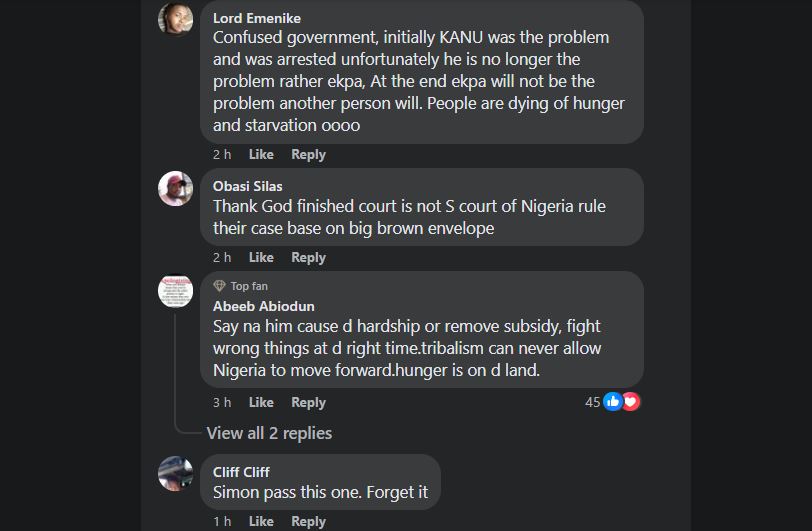The height and width of the screenshot is (531, 812).
Task: Like Lord Emenike's comment
Action: click(x=261, y=154)
